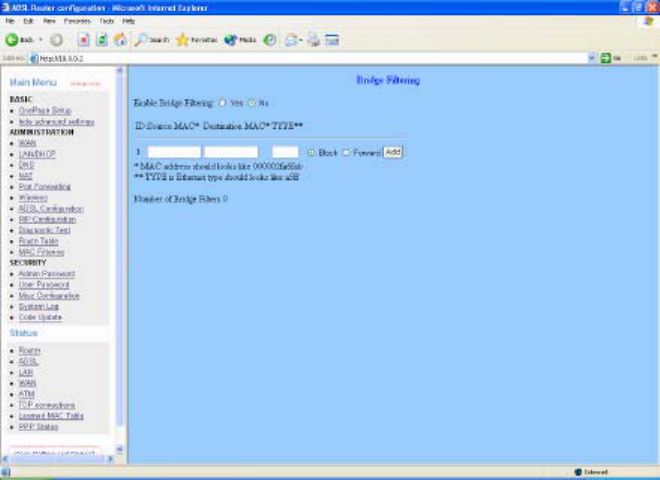The image size is (660, 480).
Task: Click the Mail envelope toolbar icon
Action: 291,40
